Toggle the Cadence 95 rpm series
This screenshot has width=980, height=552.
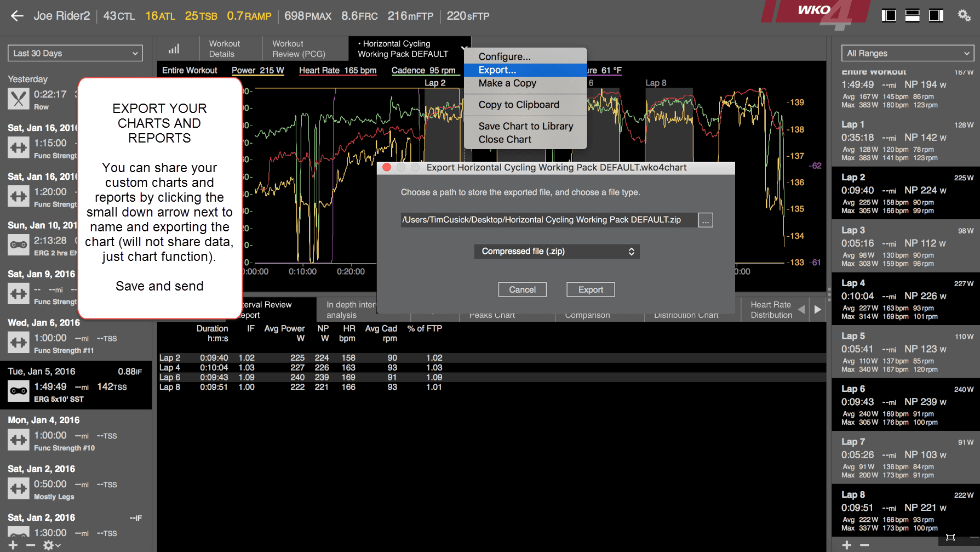pos(423,71)
